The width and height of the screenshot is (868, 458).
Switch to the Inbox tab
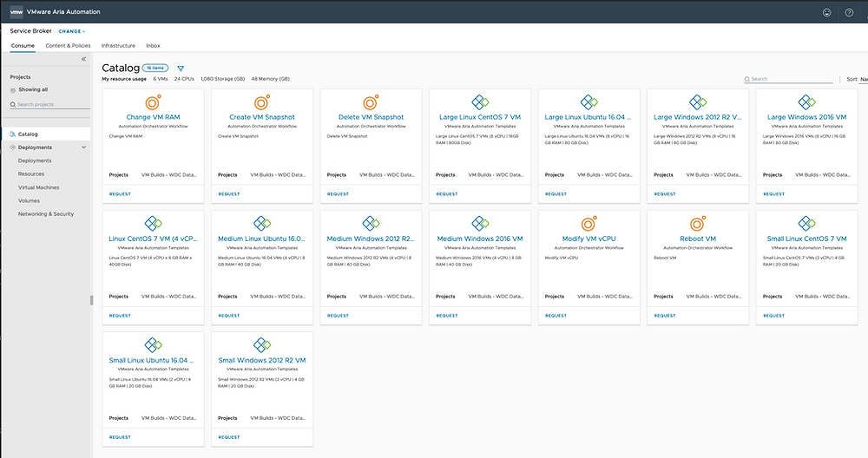click(x=153, y=46)
